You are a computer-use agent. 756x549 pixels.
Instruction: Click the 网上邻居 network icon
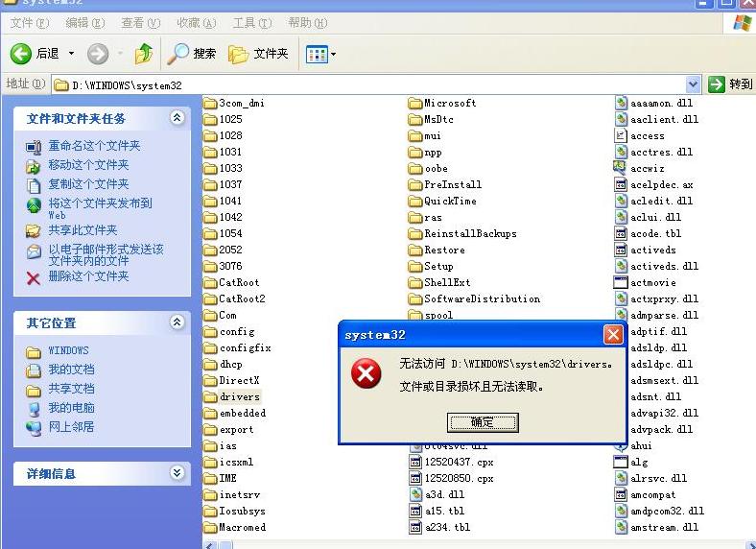(34, 428)
